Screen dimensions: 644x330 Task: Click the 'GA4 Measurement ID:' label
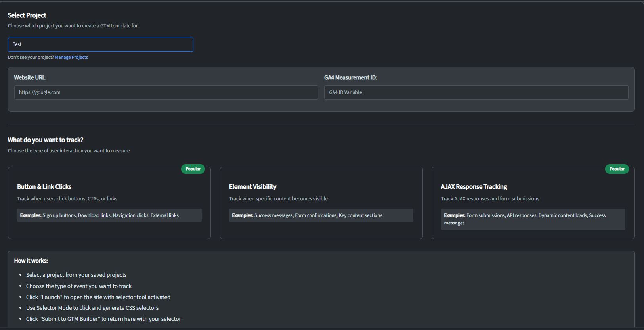(351, 78)
